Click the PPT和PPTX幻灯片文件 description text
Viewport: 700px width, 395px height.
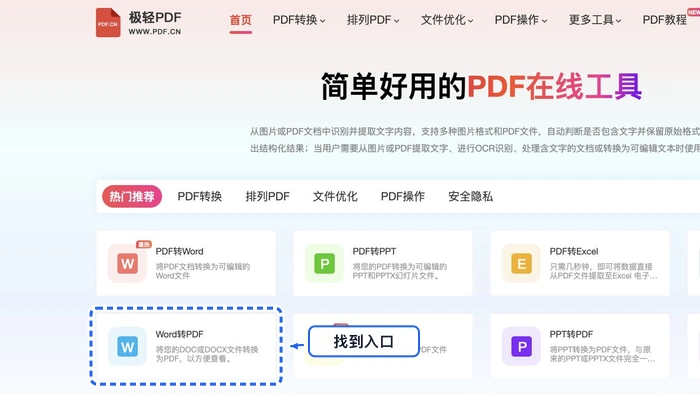coord(396,276)
